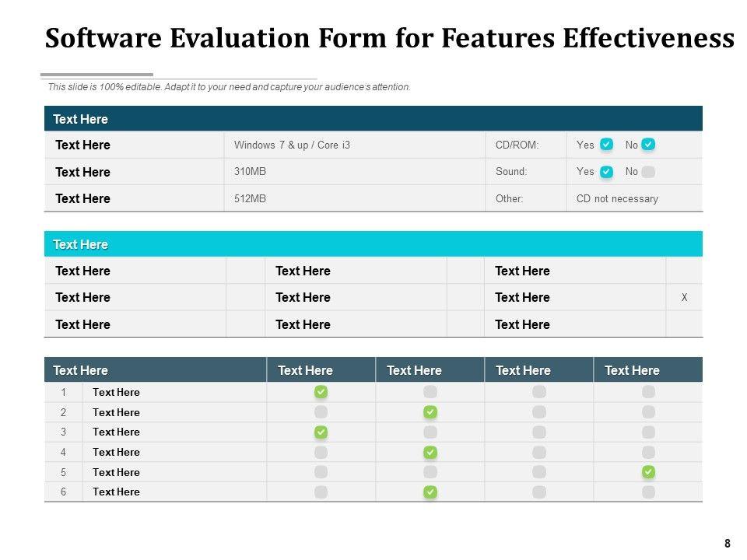
Task: Uncheck the Sound Yes checkbox
Action: coord(607,172)
